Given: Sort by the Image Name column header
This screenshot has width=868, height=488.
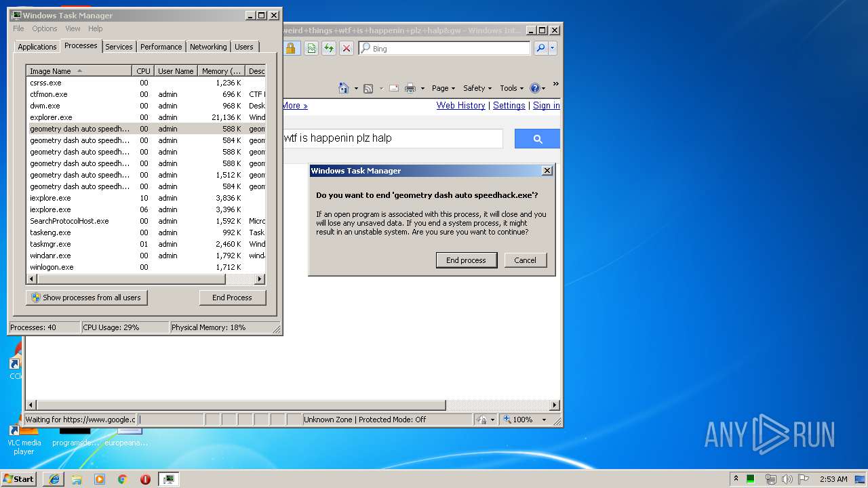Looking at the screenshot, I should coord(79,71).
